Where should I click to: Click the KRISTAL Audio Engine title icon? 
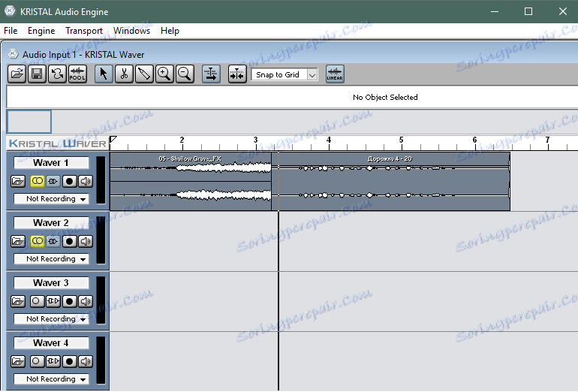[x=10, y=11]
